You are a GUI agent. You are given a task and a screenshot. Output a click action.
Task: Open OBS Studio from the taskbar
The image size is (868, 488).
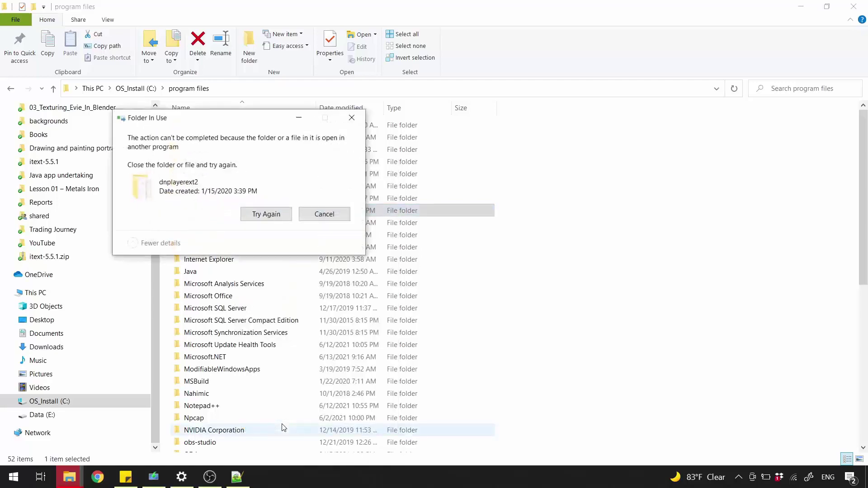point(209,477)
